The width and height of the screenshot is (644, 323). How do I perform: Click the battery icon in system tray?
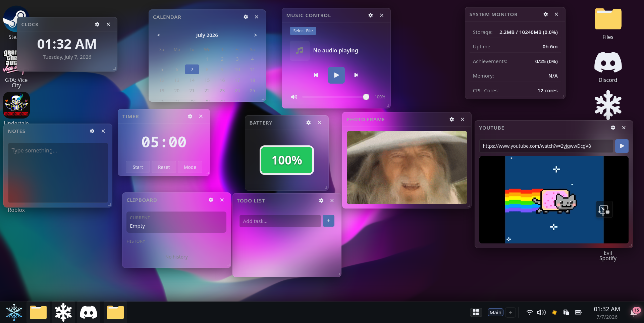578,313
